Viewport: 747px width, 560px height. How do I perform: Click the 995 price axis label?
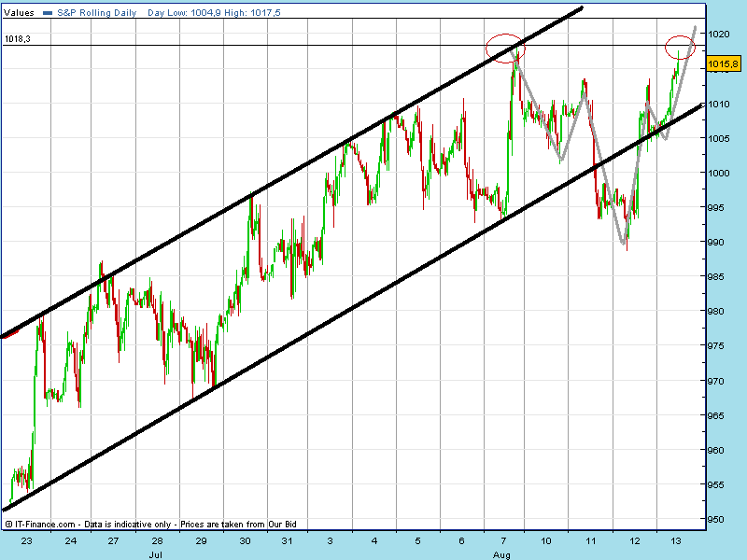point(716,208)
